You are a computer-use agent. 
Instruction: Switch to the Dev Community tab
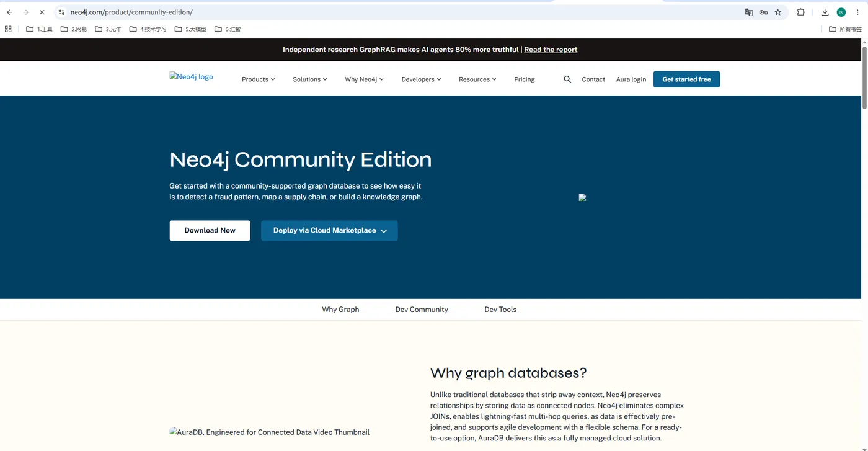tap(422, 310)
